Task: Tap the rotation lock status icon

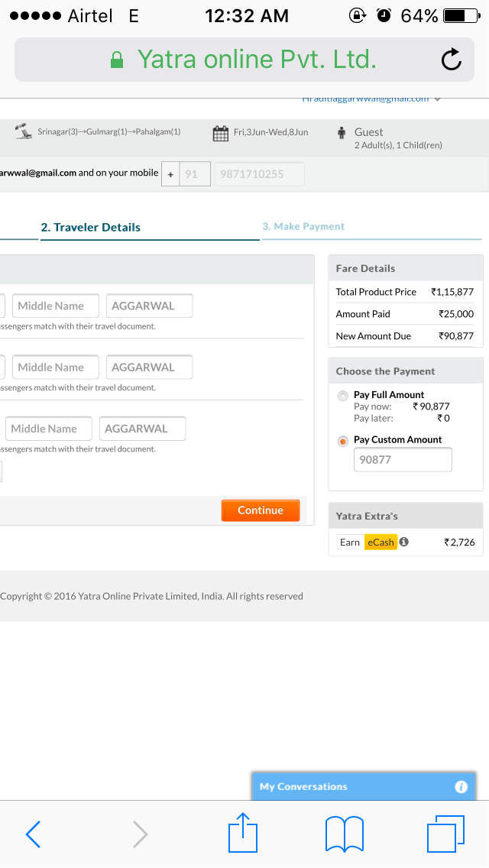Action: [x=358, y=15]
